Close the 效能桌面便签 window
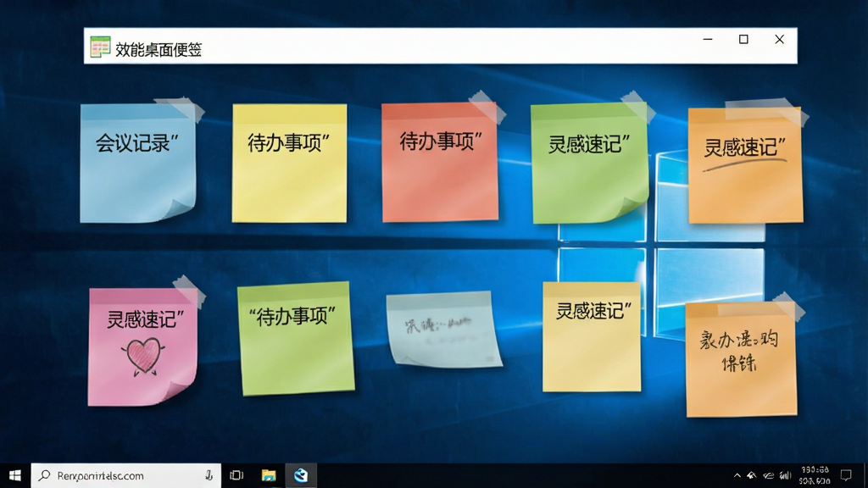This screenshot has width=868, height=488. (x=780, y=39)
